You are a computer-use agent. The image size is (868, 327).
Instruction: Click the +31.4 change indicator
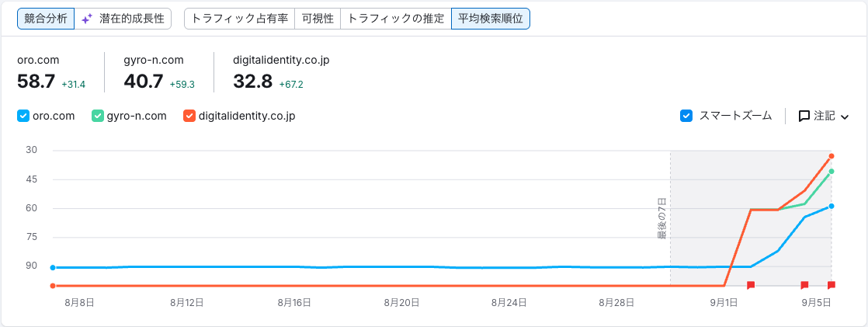(x=73, y=84)
